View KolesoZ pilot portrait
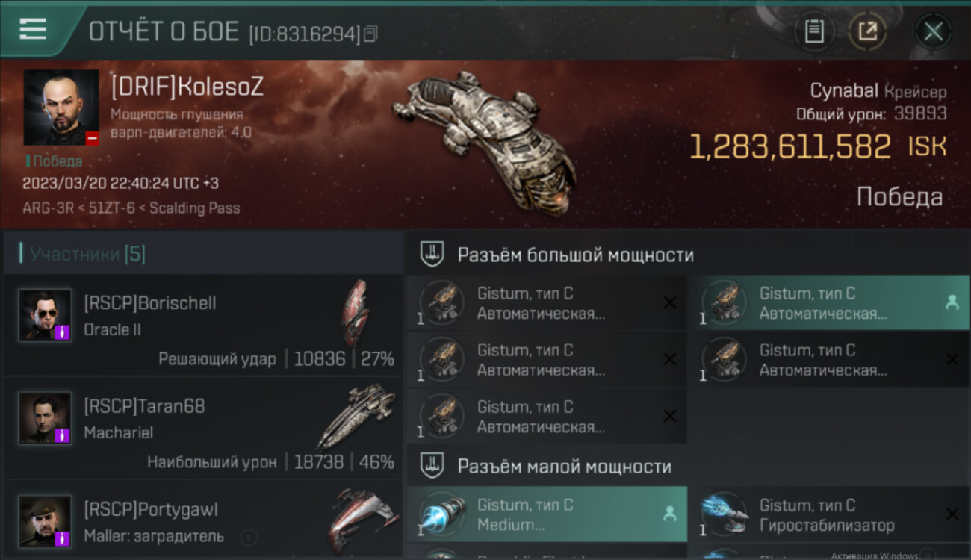Screen dimensions: 971x560 (x=61, y=108)
